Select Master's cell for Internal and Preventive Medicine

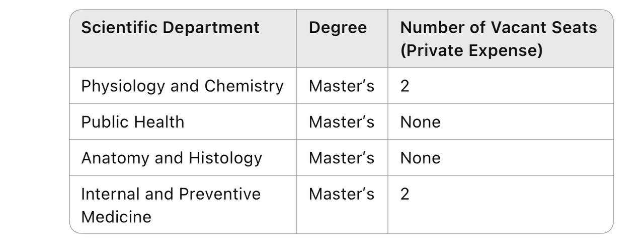coord(341,194)
